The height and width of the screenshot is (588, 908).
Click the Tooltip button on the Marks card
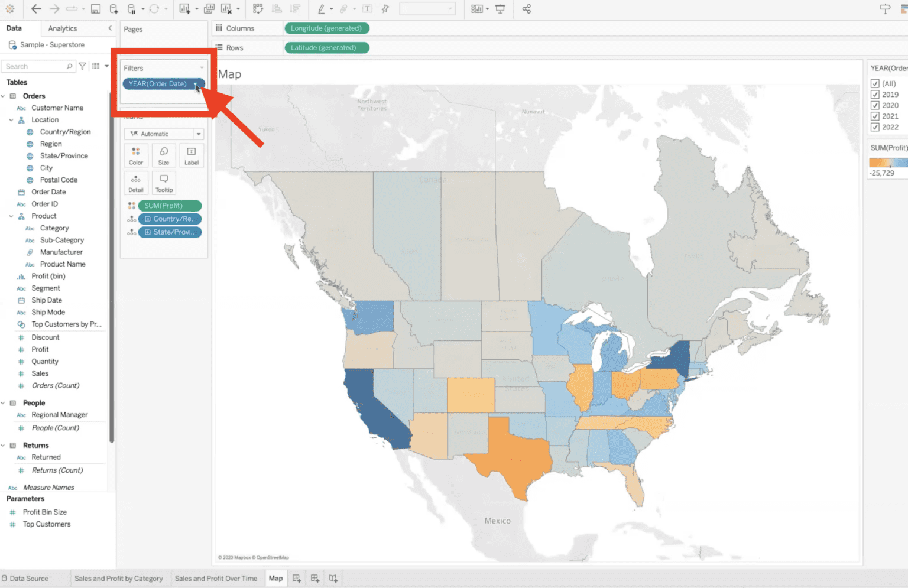pyautogui.click(x=163, y=183)
